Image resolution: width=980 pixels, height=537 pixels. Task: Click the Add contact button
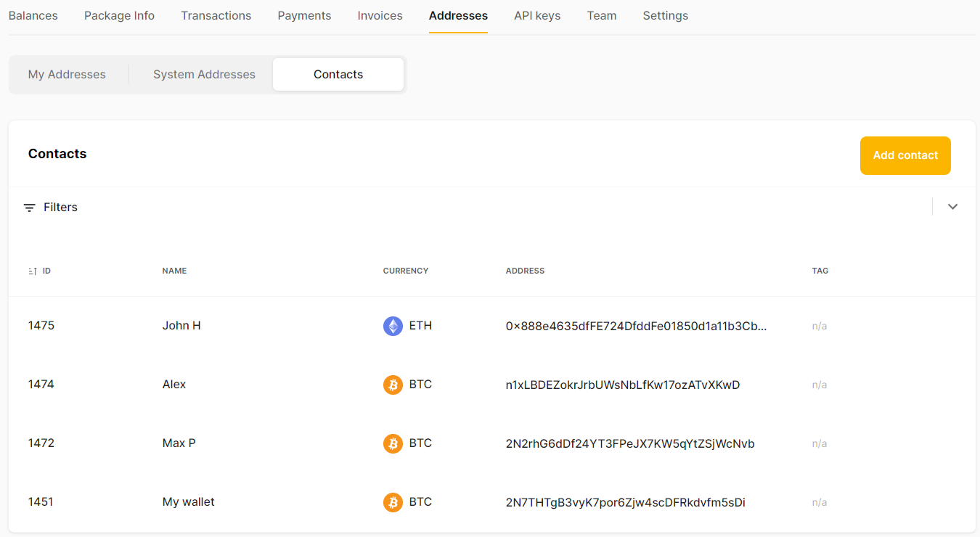pyautogui.click(x=905, y=155)
